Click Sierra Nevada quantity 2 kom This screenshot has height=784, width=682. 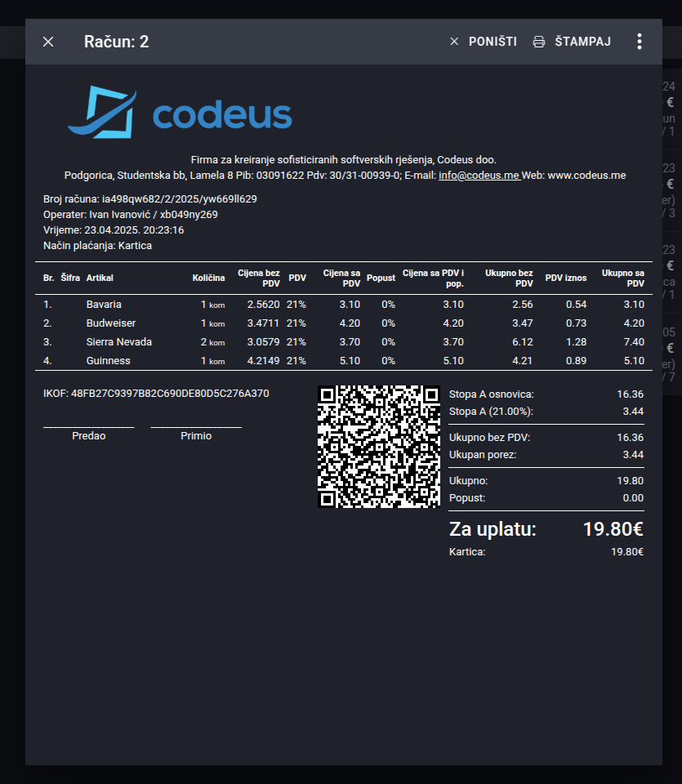coord(212,342)
